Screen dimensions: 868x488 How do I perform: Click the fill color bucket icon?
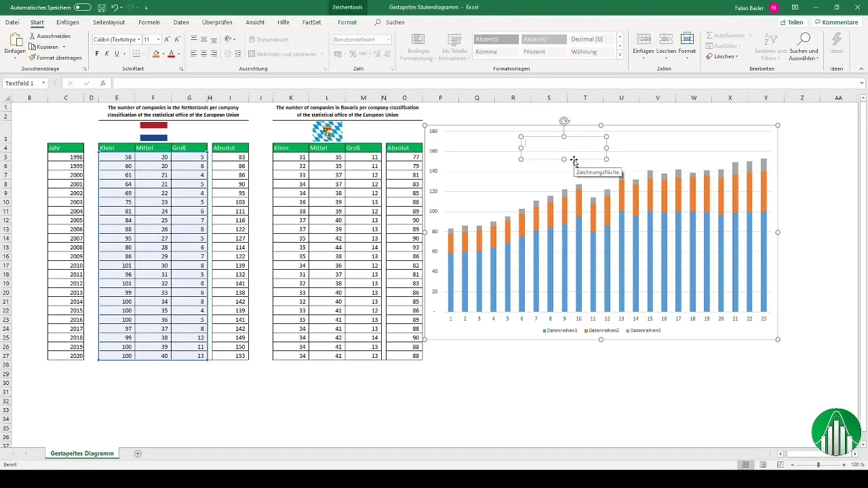[x=156, y=54]
